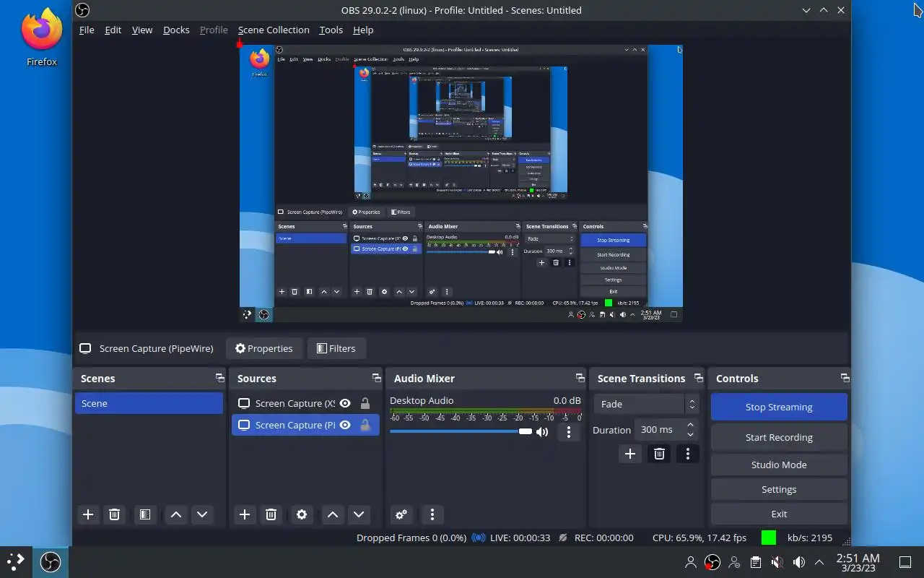
Task: Open View menu
Action: click(x=142, y=30)
